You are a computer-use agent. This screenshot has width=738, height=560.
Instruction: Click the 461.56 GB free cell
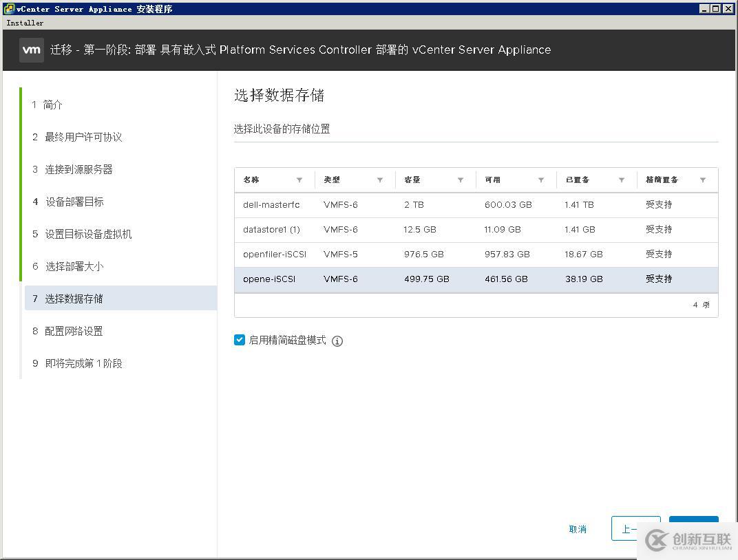[506, 279]
